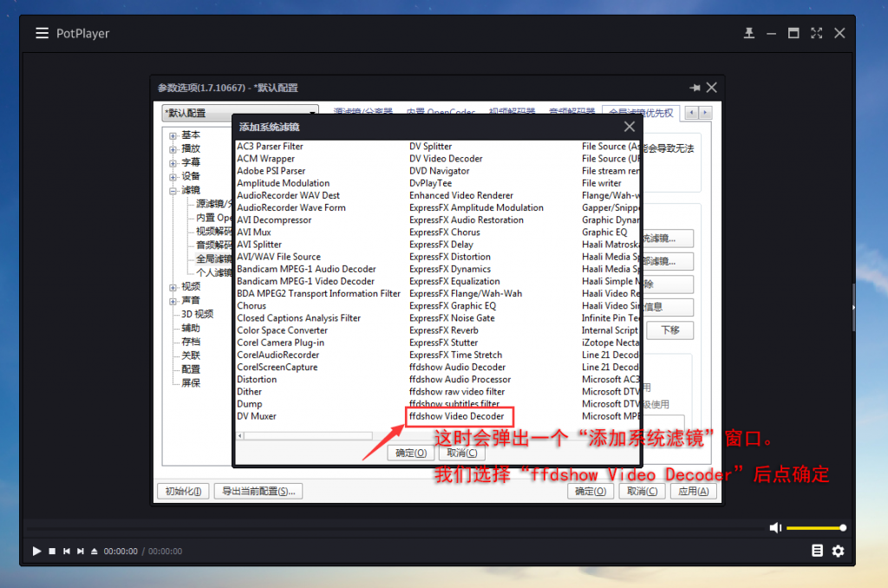This screenshot has height=588, width=888.
Task: Select AVI Decompressor filter
Action: [x=274, y=219]
